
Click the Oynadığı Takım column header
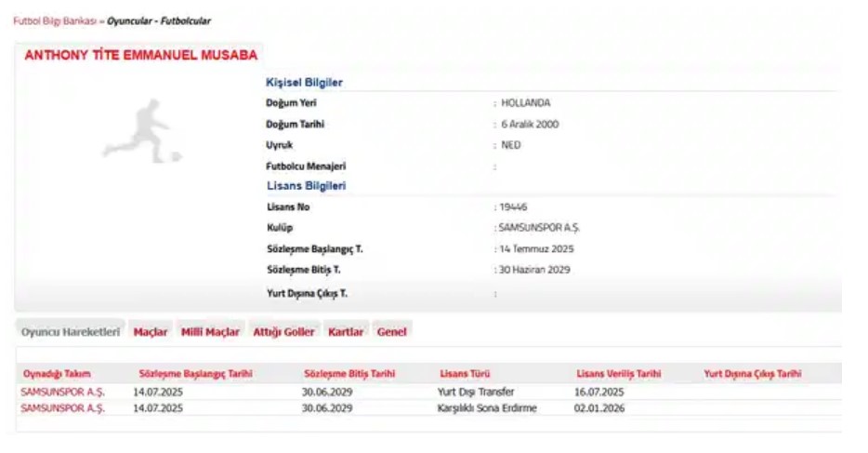pyautogui.click(x=57, y=374)
